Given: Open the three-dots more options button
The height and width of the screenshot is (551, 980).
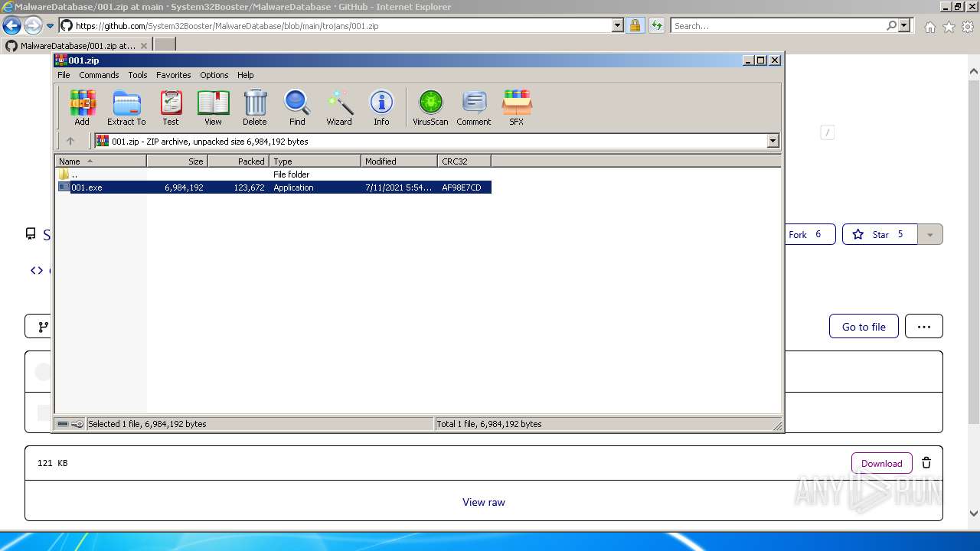Looking at the screenshot, I should coord(924,326).
